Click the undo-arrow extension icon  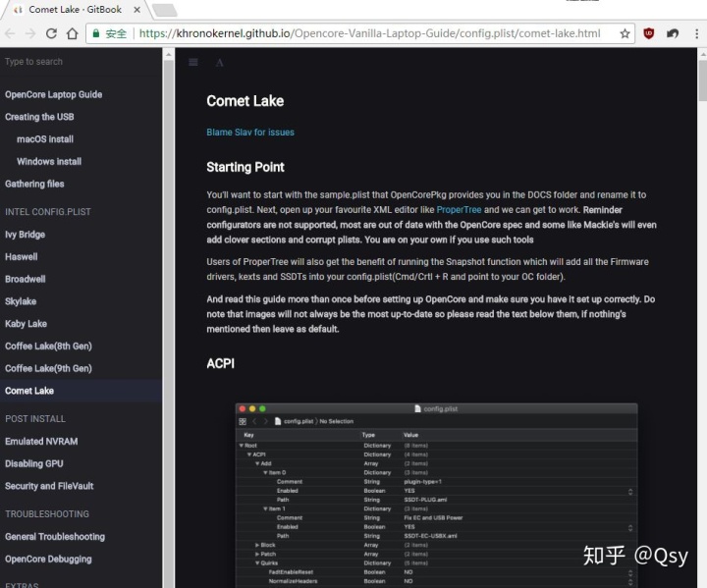[x=673, y=33]
